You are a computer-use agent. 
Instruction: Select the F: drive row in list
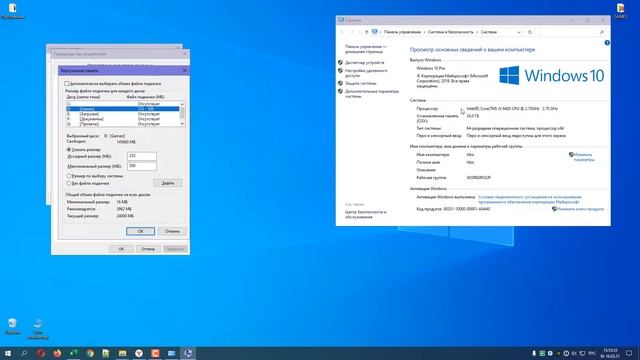click(x=122, y=119)
